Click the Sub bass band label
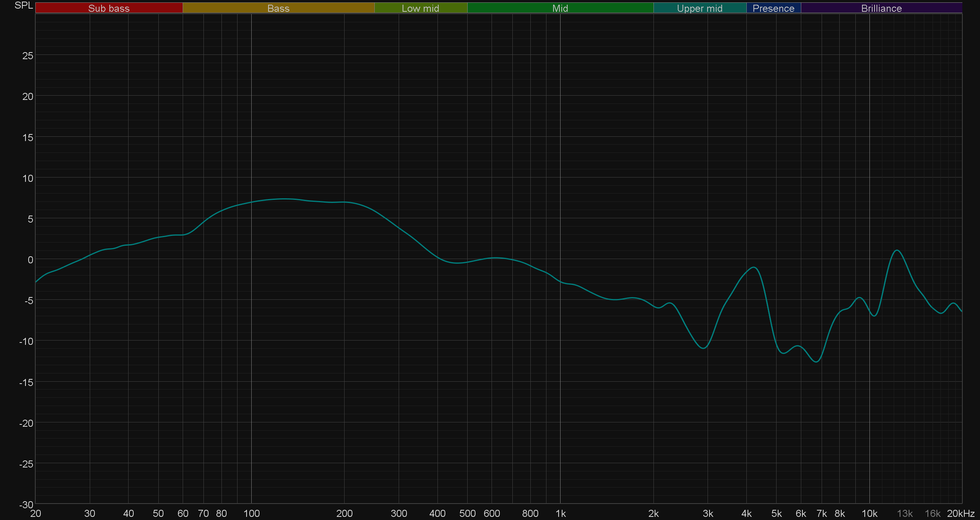 pos(109,8)
